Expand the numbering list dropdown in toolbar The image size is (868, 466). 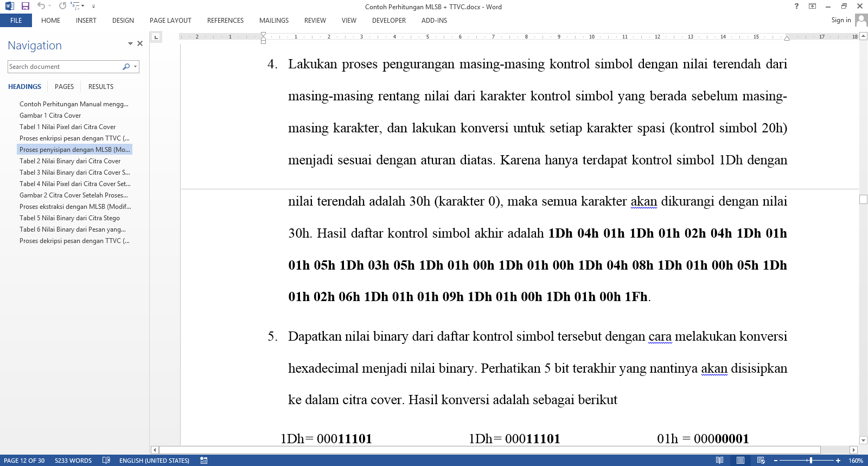(x=82, y=6)
